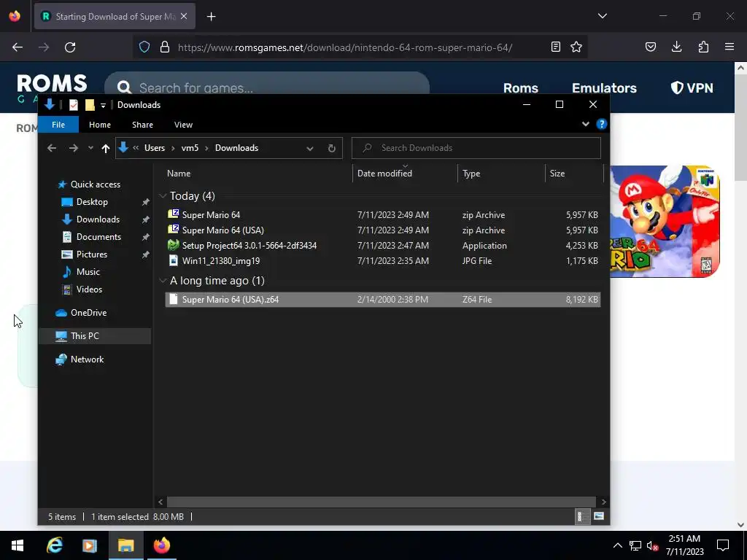Click Super Mario 64 cover thumbnail
The height and width of the screenshot is (560, 747).
pos(665,222)
